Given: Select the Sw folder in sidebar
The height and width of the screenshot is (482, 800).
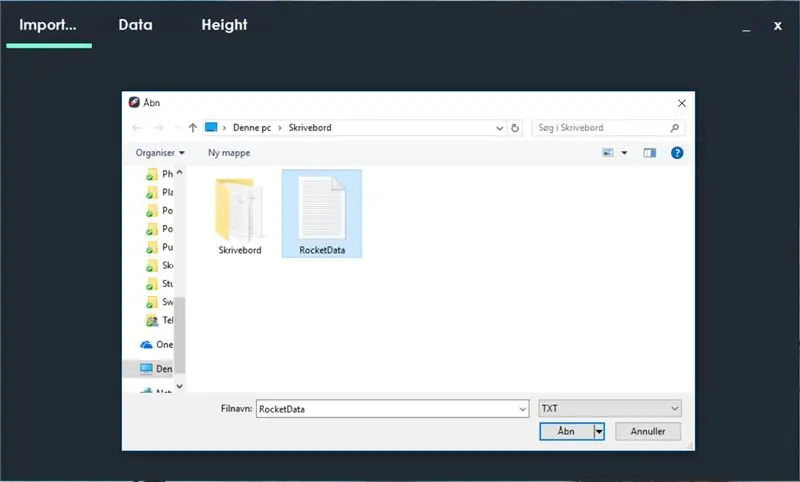Looking at the screenshot, I should click(159, 302).
